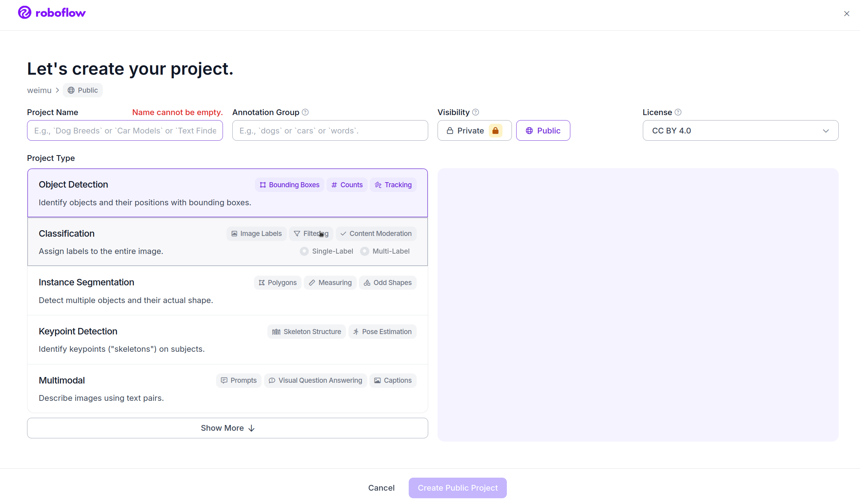Select the Single-Label radio option
The width and height of the screenshot is (860, 504).
click(304, 251)
